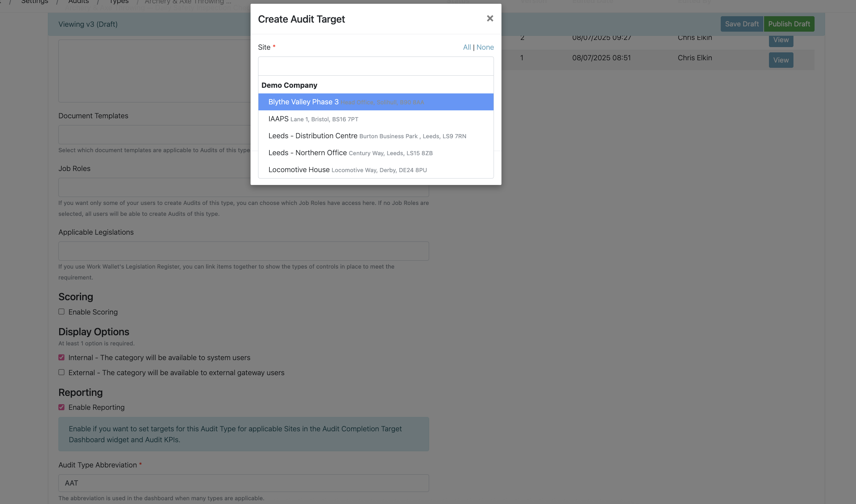856x504 pixels.
Task: Open the Audits breadcrumb link
Action: [78, 2]
